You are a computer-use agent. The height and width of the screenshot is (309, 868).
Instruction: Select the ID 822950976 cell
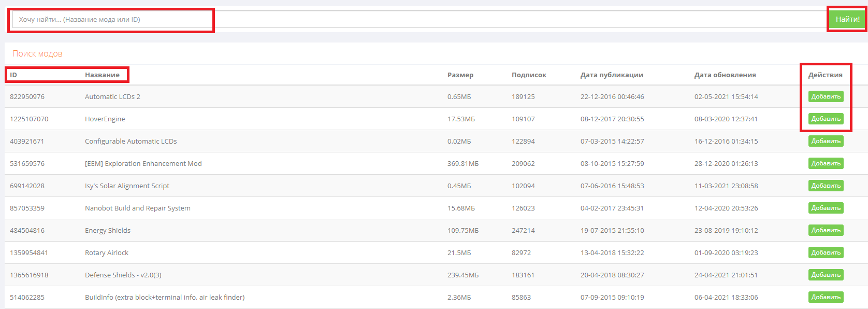[x=27, y=96]
